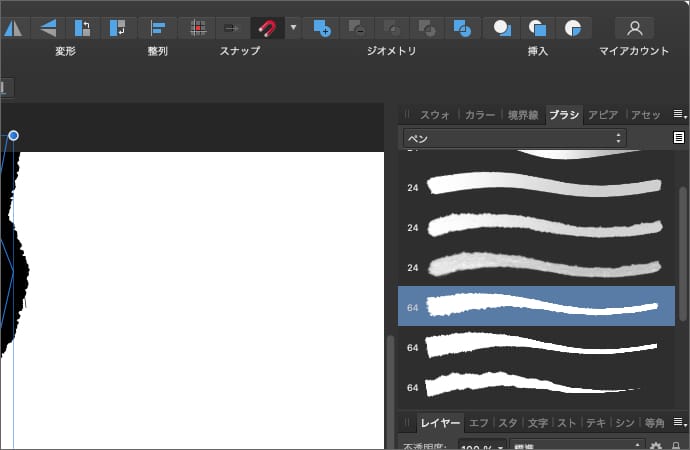This screenshot has height=450, width=690.
Task: Expand the snapping options dropdown arrow
Action: tap(293, 27)
